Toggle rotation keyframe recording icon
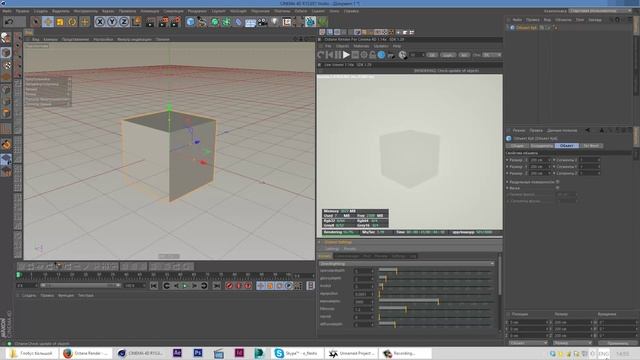The width and height of the screenshot is (640, 360). (x=279, y=286)
